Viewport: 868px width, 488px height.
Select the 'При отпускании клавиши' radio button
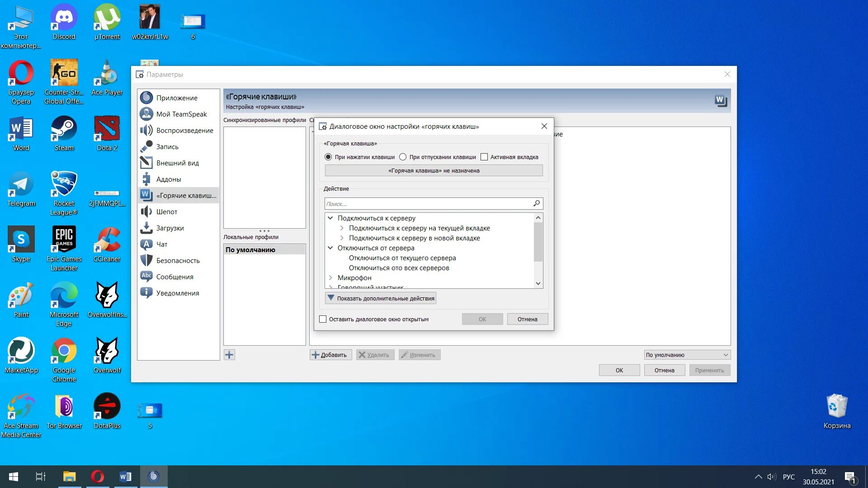click(403, 157)
